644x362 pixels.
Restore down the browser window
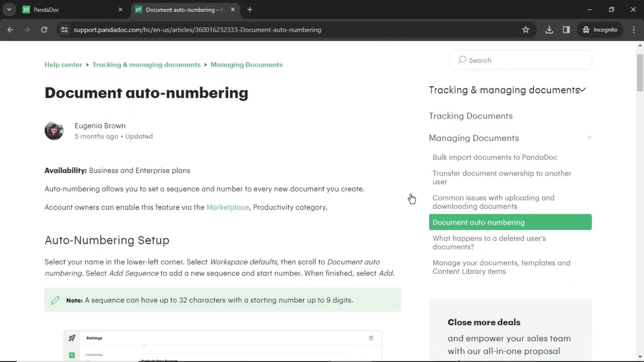(611, 10)
